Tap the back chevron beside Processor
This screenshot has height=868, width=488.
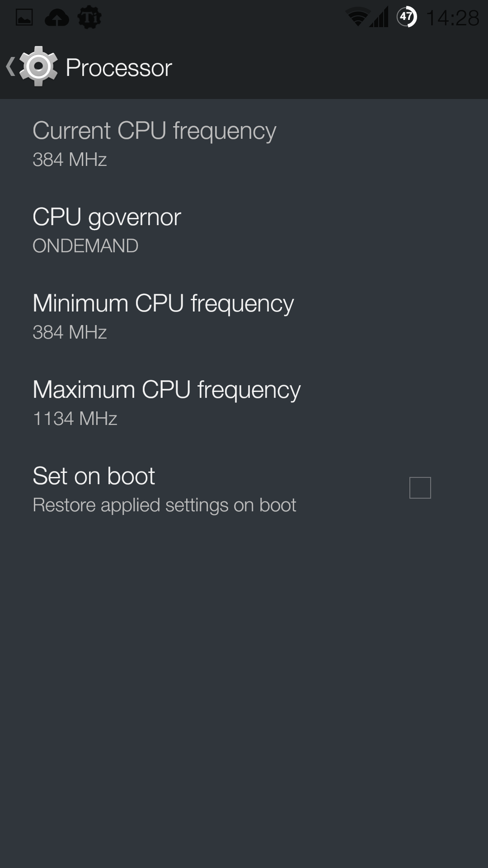10,67
